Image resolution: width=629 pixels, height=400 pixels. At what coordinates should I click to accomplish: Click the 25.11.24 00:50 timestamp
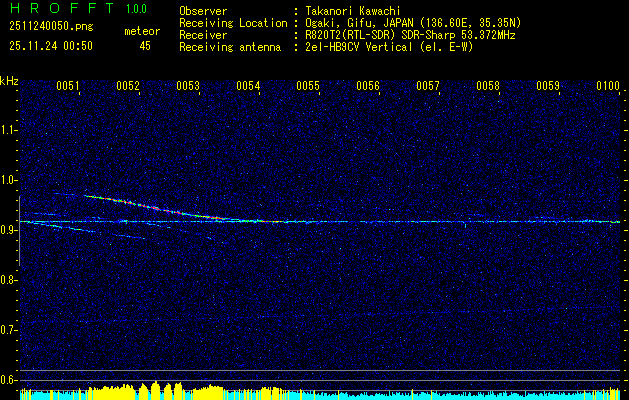pyautogui.click(x=50, y=46)
